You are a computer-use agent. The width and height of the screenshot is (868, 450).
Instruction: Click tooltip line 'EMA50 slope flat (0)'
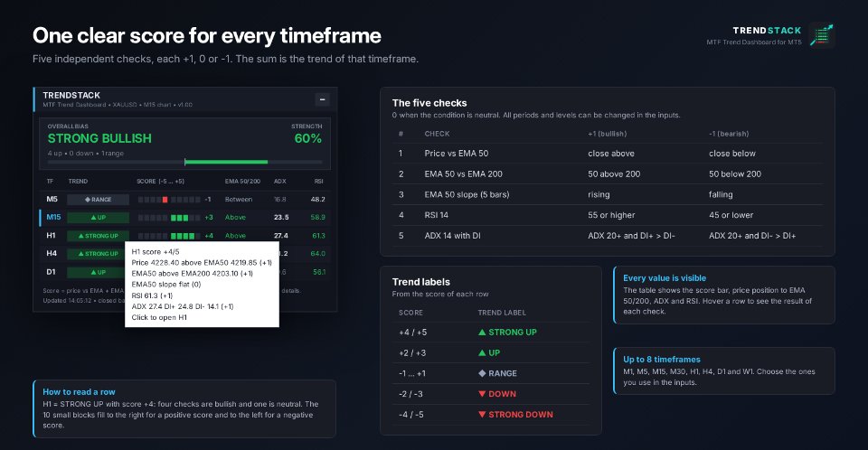point(166,284)
